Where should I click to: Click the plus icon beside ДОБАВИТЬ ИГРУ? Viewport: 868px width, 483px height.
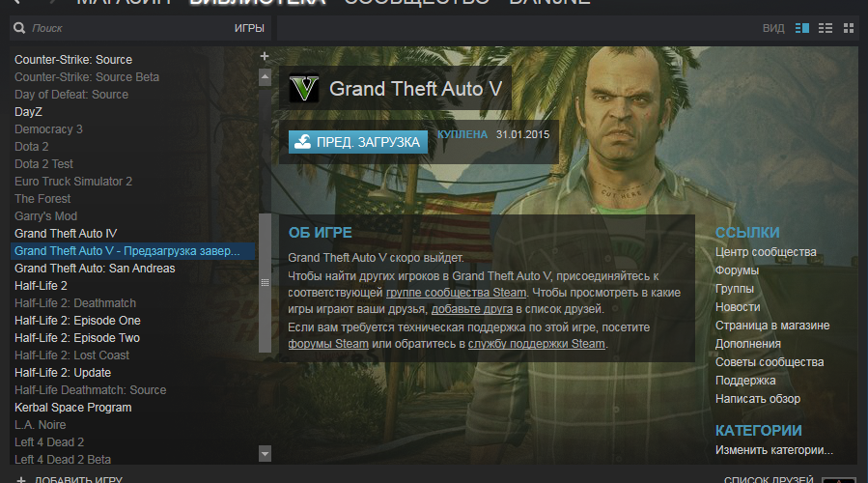point(21,480)
